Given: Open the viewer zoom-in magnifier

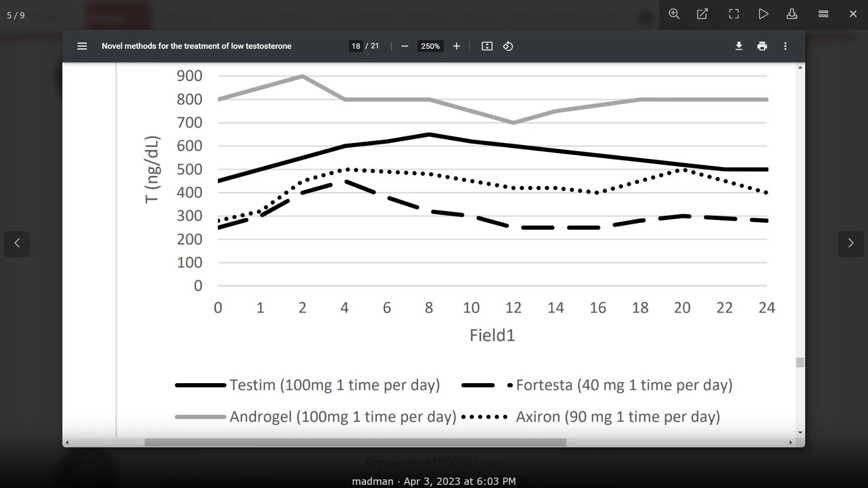Looking at the screenshot, I should [x=674, y=14].
